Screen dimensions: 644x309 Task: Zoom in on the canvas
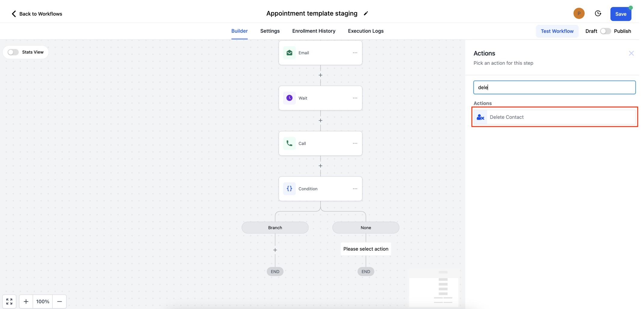26,301
